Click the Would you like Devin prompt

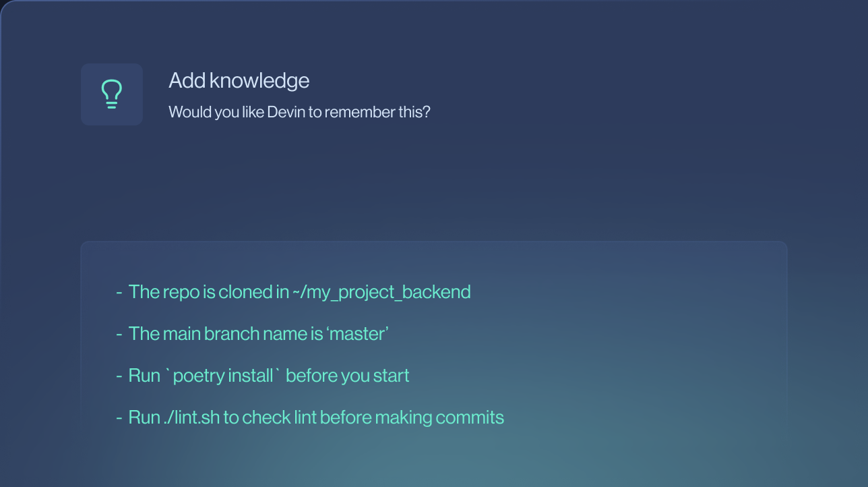pyautogui.click(x=299, y=112)
